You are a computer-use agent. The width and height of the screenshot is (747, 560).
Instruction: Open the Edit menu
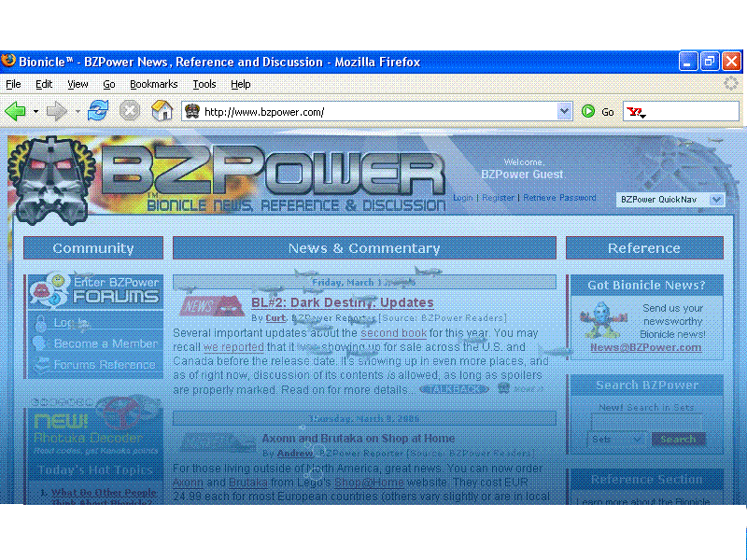(44, 84)
